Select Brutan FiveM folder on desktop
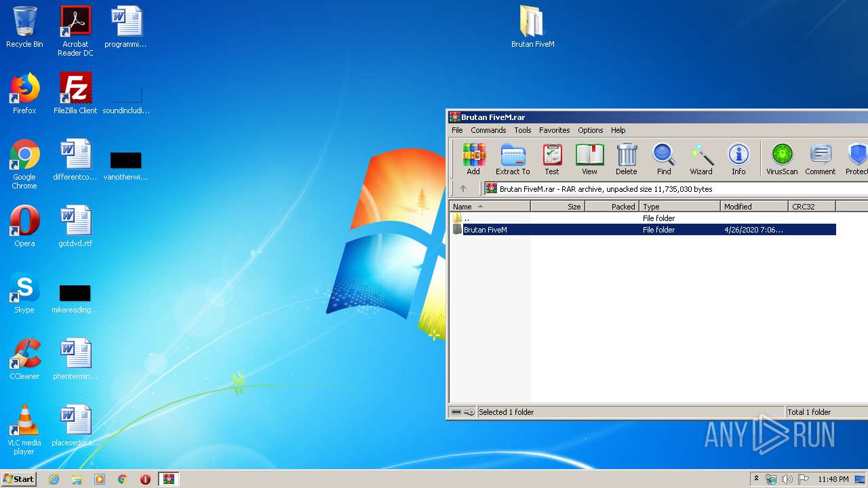868x488 pixels. (x=533, y=27)
